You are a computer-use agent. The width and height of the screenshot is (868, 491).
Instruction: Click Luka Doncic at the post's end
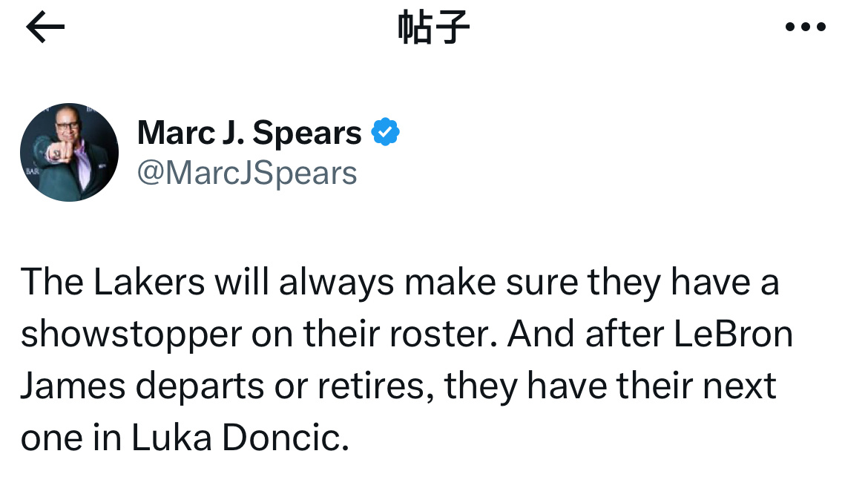(x=240, y=438)
